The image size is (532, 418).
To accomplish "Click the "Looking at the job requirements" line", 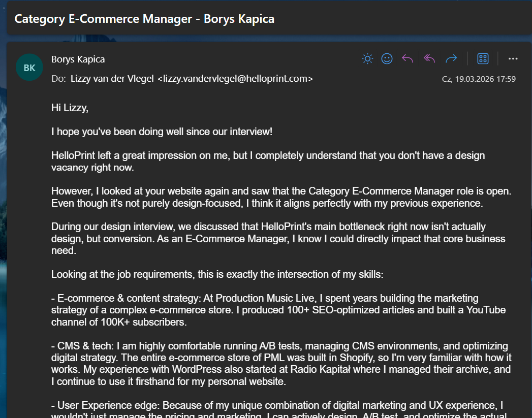I will pos(217,275).
